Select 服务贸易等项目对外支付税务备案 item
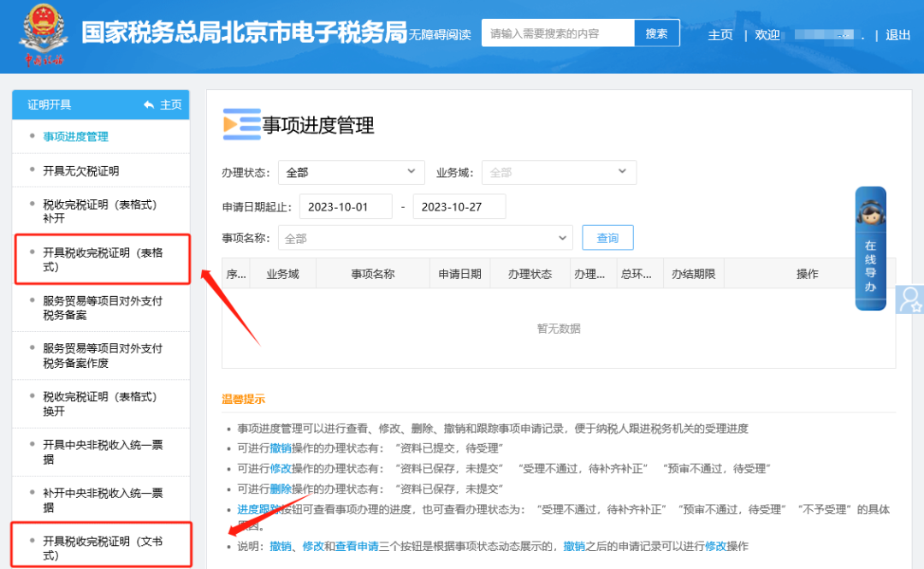Viewport: 924px width, 569px height. (102, 308)
